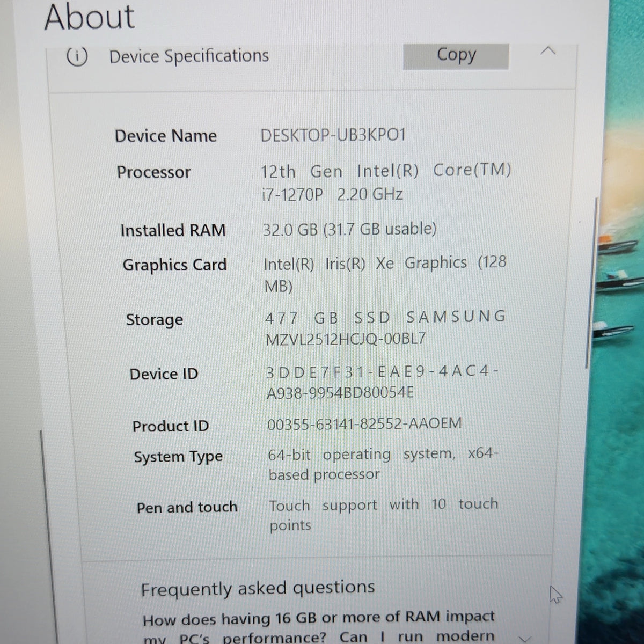Open the FAQ about 16 GB RAM
The image size is (644, 644).
coord(319,627)
